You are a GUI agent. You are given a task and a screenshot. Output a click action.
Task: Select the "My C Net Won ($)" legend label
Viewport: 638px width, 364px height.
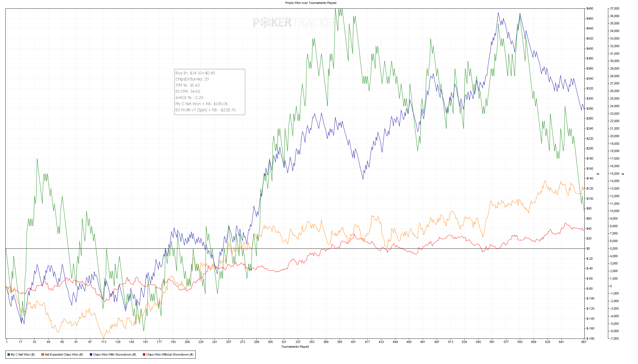coord(23,354)
